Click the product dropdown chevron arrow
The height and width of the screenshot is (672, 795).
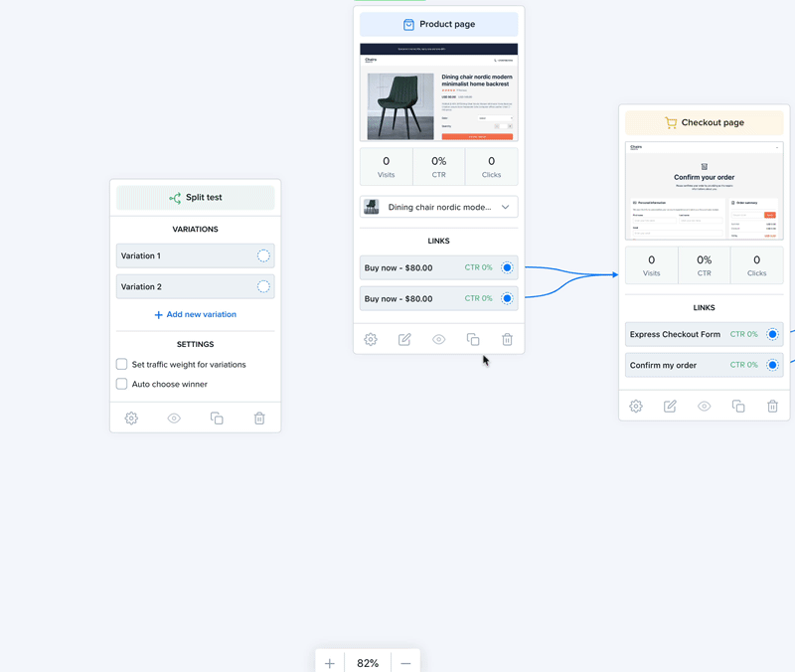click(x=505, y=207)
